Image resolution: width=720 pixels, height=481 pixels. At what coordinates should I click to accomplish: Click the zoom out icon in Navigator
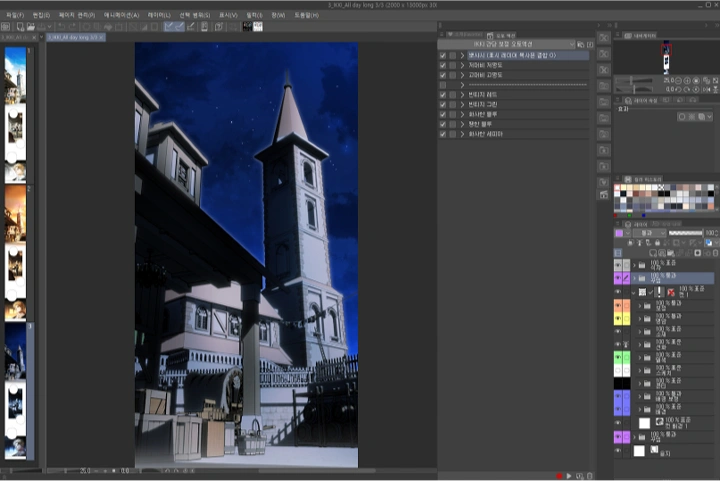point(678,80)
